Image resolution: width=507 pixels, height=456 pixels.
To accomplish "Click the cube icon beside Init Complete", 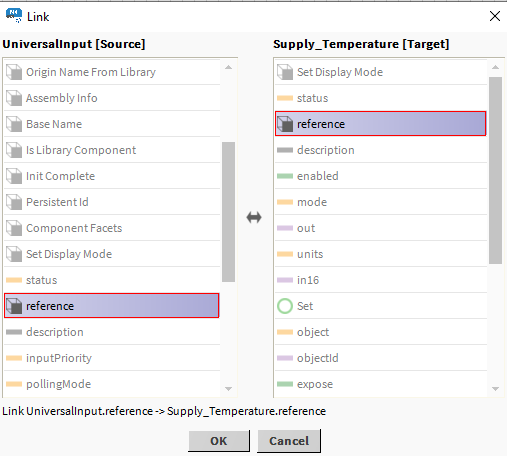I will [x=14, y=176].
